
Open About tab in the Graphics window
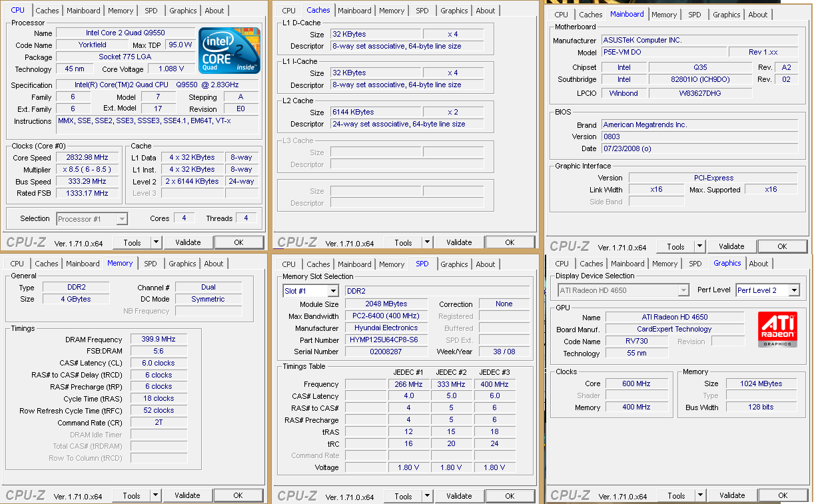pos(759,264)
